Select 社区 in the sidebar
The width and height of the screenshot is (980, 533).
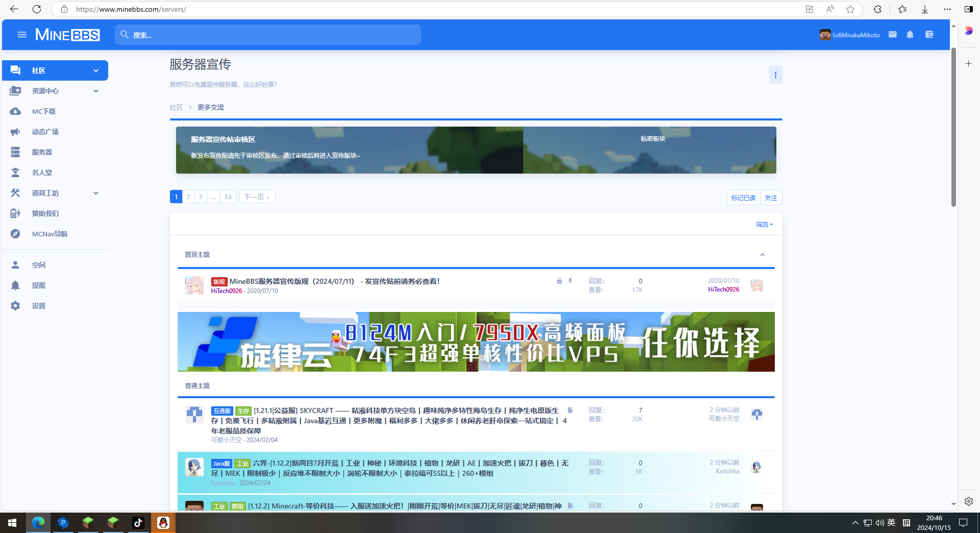(x=55, y=70)
